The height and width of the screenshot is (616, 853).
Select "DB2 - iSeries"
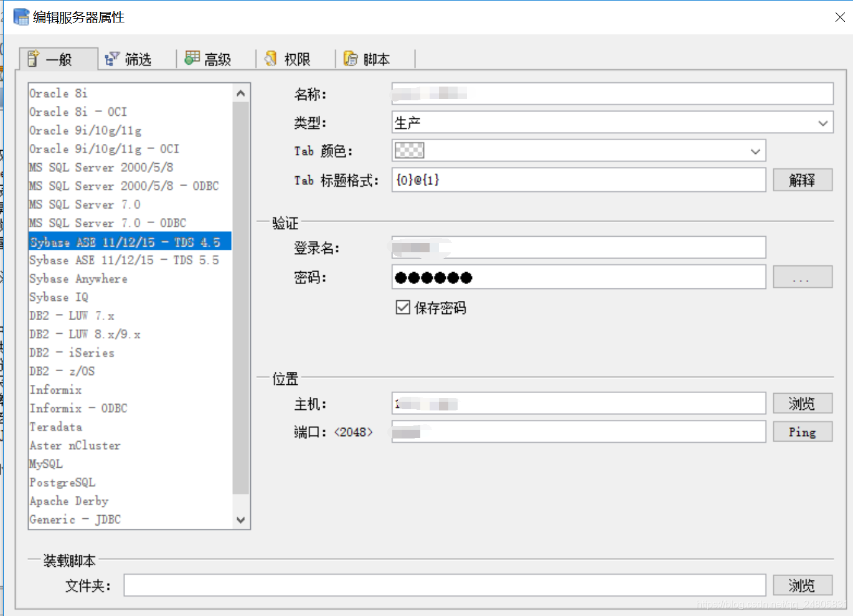tap(130, 353)
